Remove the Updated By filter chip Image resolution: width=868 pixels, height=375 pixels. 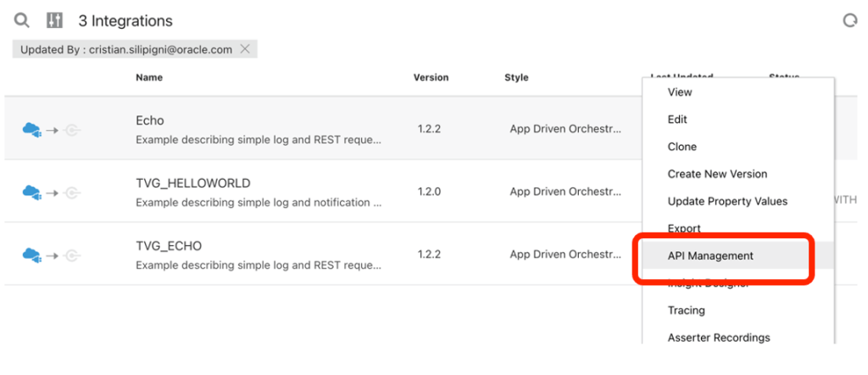(245, 49)
